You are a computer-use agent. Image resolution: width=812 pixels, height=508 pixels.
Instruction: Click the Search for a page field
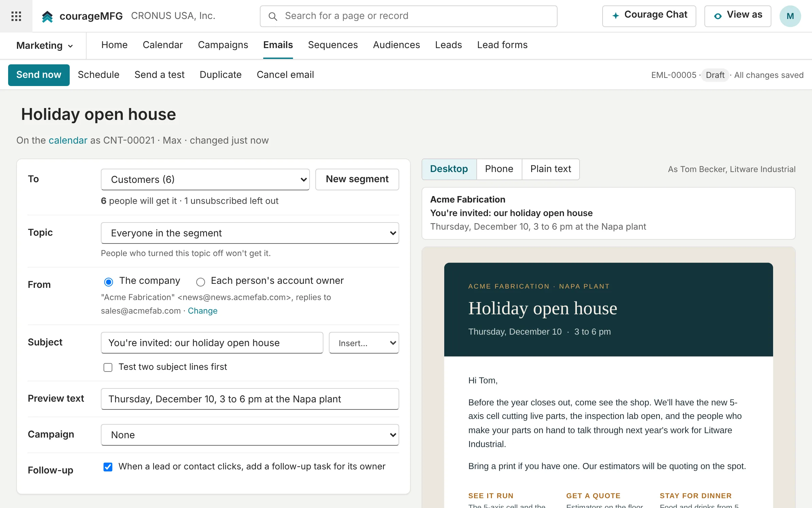coord(408,16)
